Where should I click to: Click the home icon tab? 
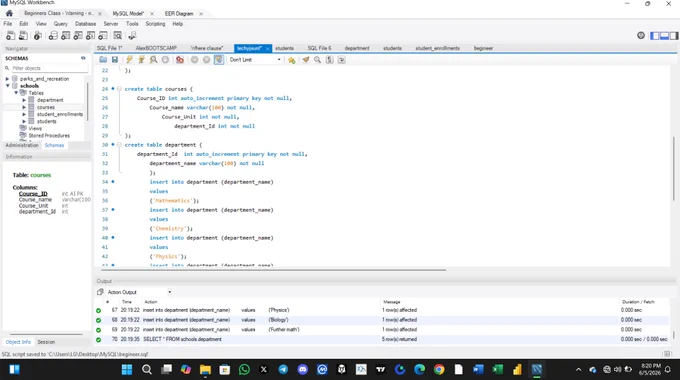tap(9, 13)
